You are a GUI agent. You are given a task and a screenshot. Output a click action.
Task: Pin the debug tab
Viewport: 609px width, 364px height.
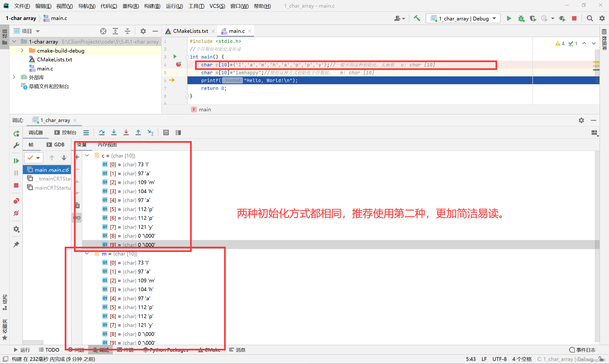coord(16,244)
